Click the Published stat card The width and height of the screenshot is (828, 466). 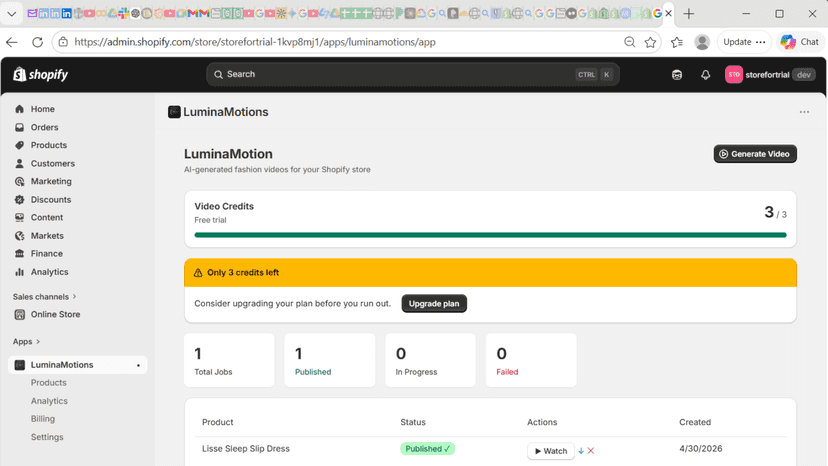coord(330,360)
